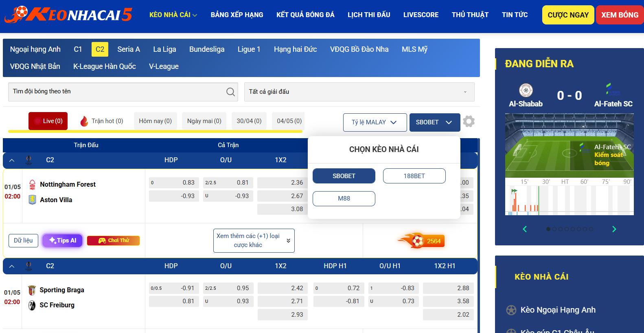Viewport: 644px width, 333px height.
Task: Go to next live match arrow
Action: pyautogui.click(x=614, y=229)
